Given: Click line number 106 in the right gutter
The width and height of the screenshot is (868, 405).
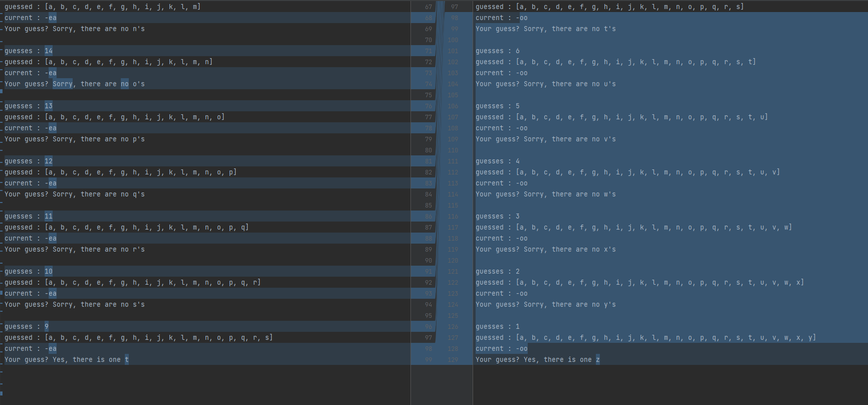Looking at the screenshot, I should tap(453, 106).
